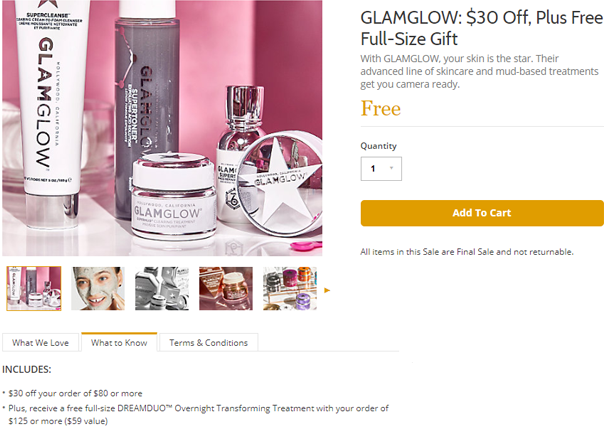Click the Final Sale not returnable notice

point(467,252)
